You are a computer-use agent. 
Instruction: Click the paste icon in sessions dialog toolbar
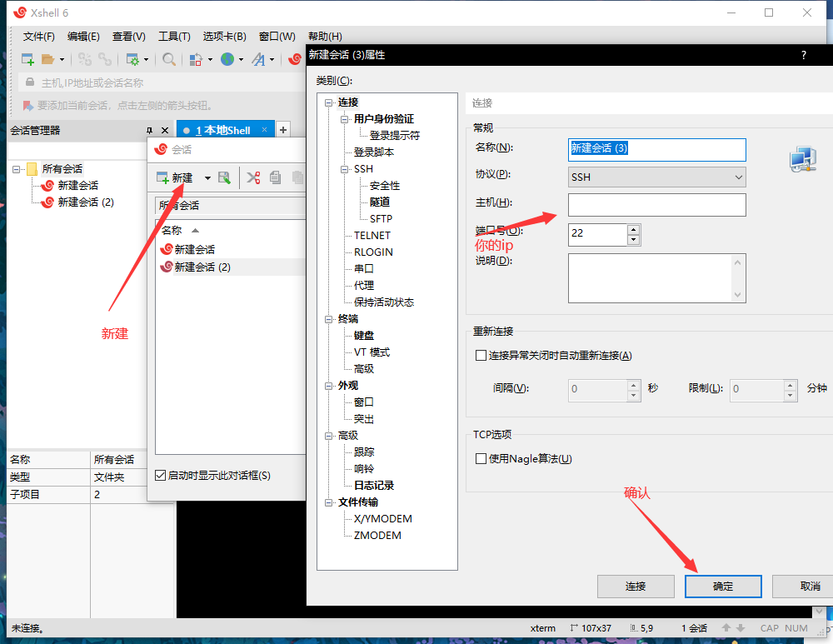coord(297,177)
